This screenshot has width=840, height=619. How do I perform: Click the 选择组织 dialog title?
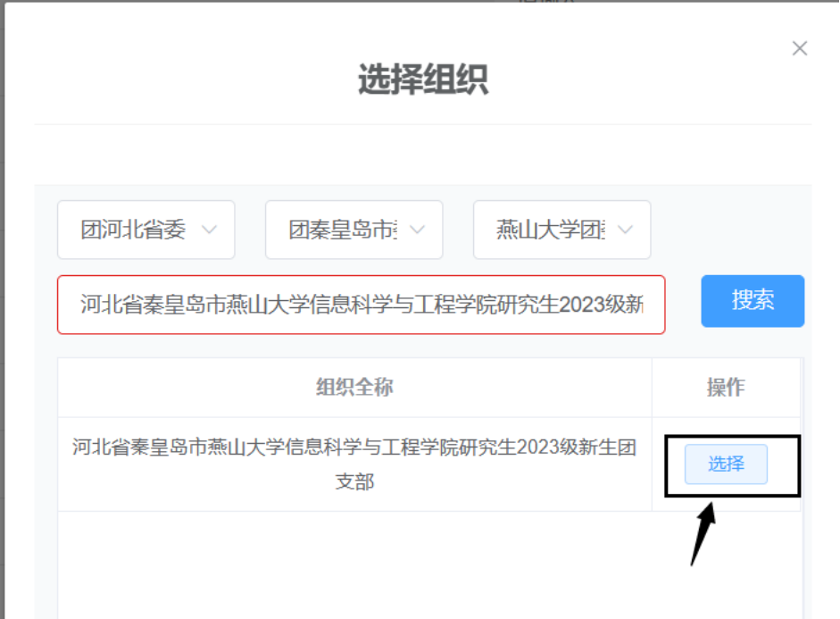tap(422, 79)
